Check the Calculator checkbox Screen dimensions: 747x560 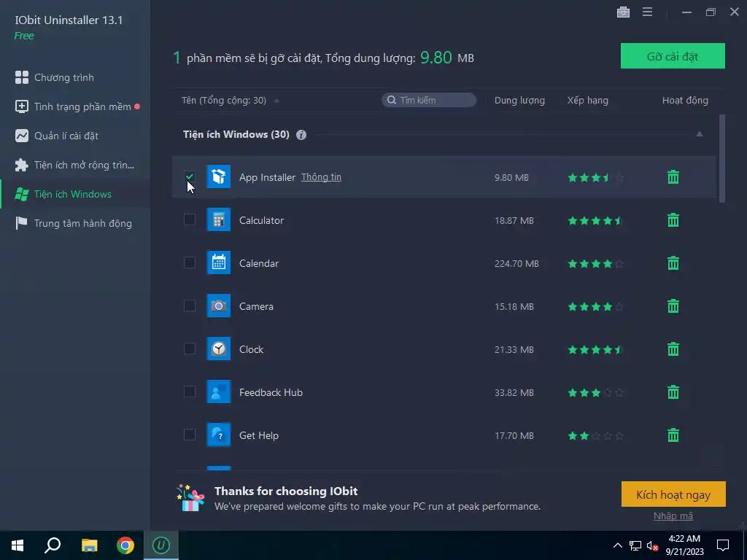coord(190,219)
